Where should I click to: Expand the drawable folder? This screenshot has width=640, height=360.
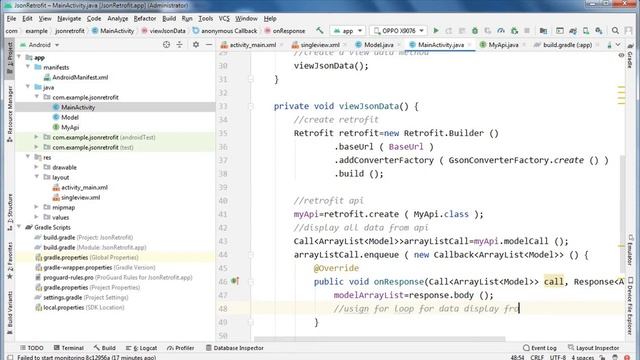[36, 167]
